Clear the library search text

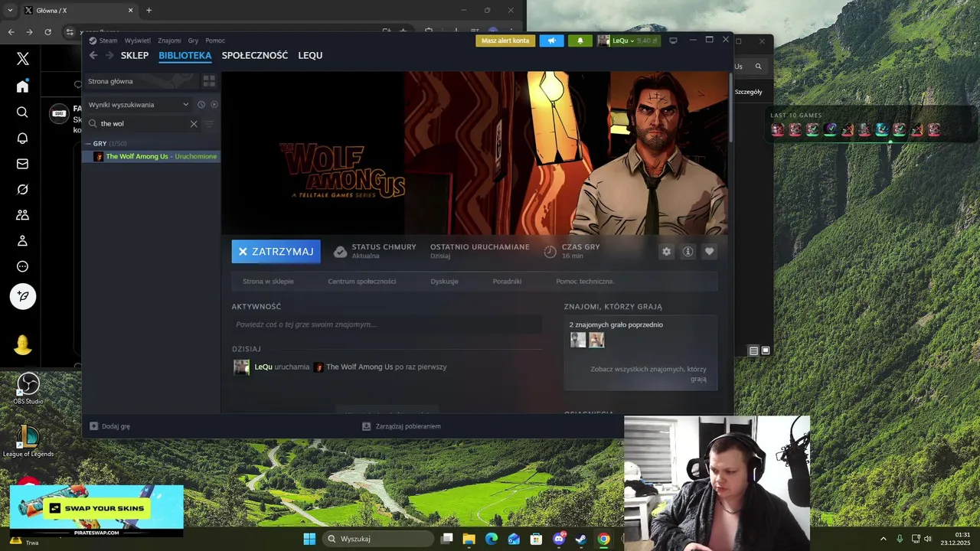click(194, 124)
